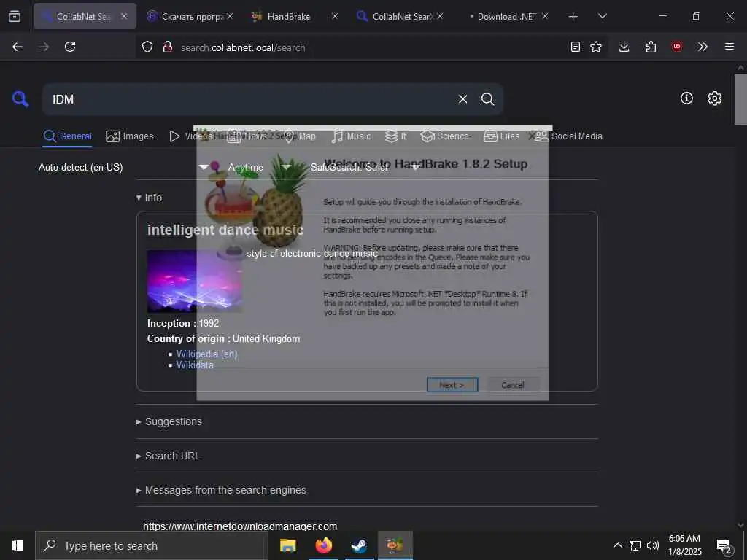This screenshot has height=560, width=747.
Task: Open the clock showing 6:06 AM
Action: 684,545
